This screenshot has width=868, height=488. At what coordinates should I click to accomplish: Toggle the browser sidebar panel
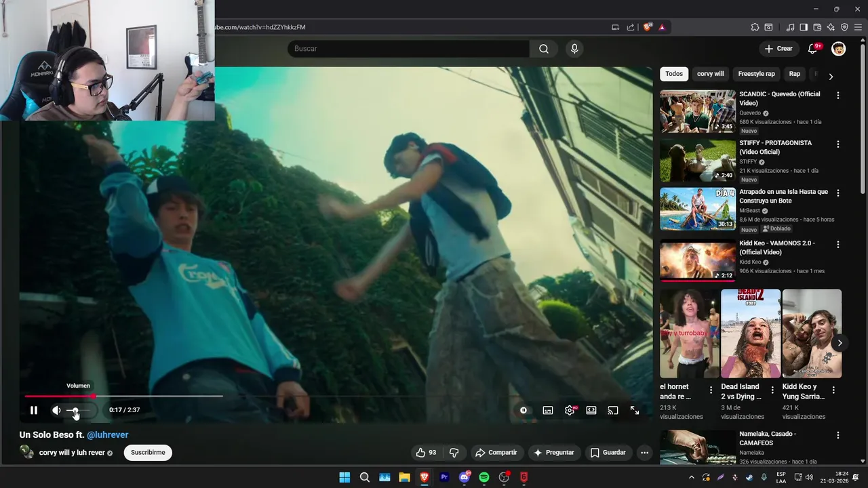(x=804, y=27)
